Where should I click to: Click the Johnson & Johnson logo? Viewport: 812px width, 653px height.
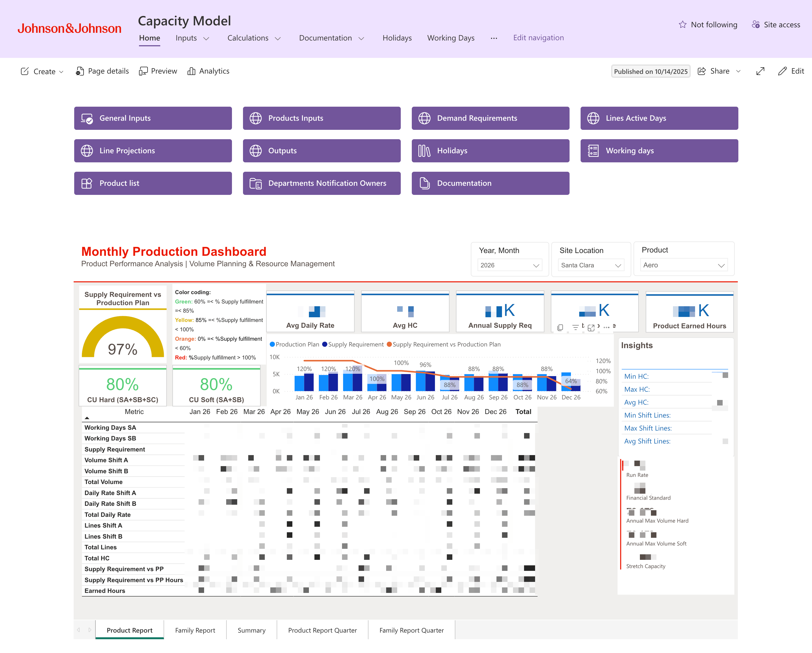(69, 29)
